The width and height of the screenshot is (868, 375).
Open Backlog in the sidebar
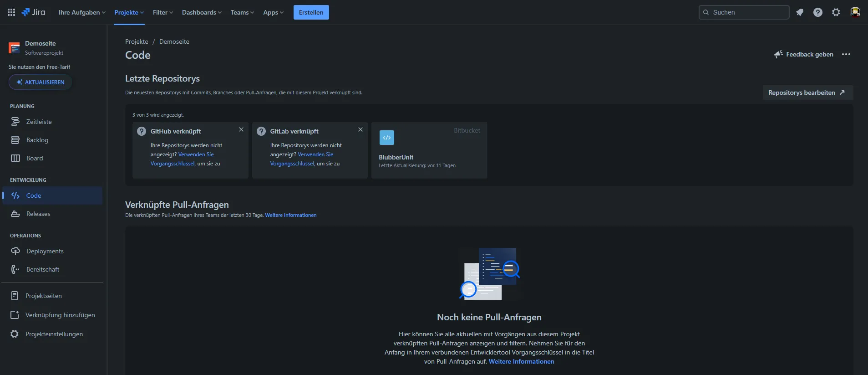[x=52, y=140]
